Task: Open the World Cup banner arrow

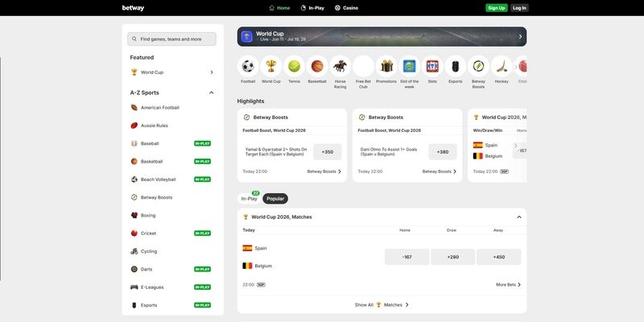Action: point(520,36)
